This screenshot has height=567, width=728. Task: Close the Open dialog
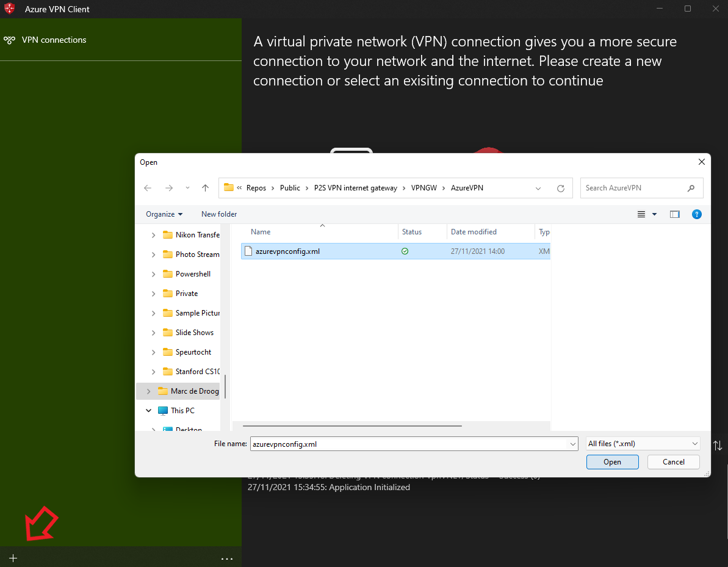[702, 162]
